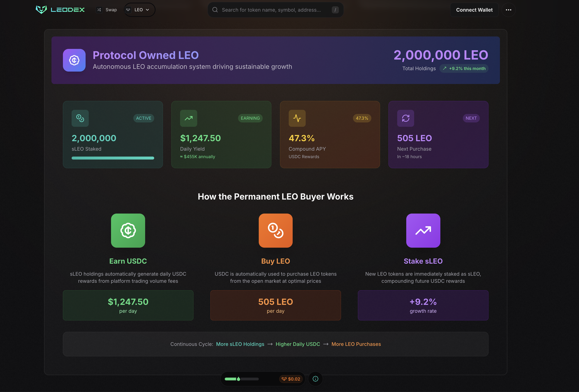Click the Next Purchase refresh icon
Viewport: 579px width, 392px height.
coord(406,118)
